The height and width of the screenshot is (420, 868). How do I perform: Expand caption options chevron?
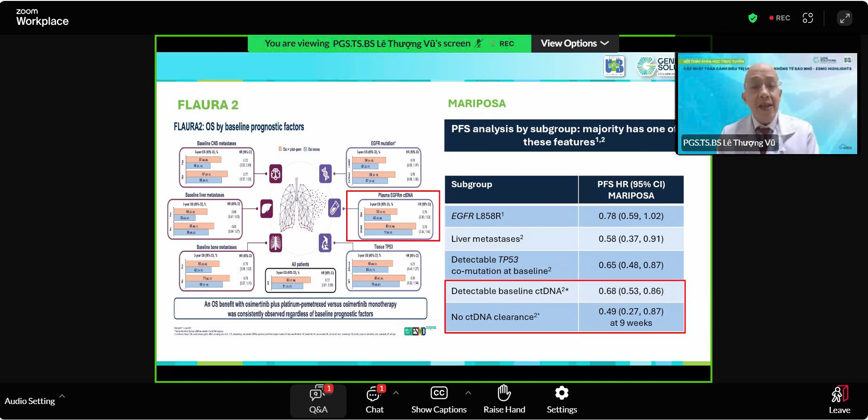click(x=468, y=393)
